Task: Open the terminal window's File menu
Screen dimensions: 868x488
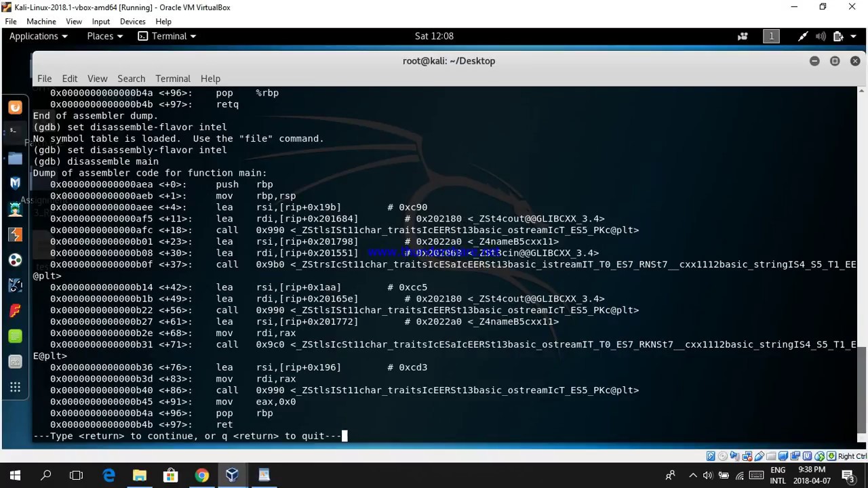Action: pyautogui.click(x=44, y=79)
